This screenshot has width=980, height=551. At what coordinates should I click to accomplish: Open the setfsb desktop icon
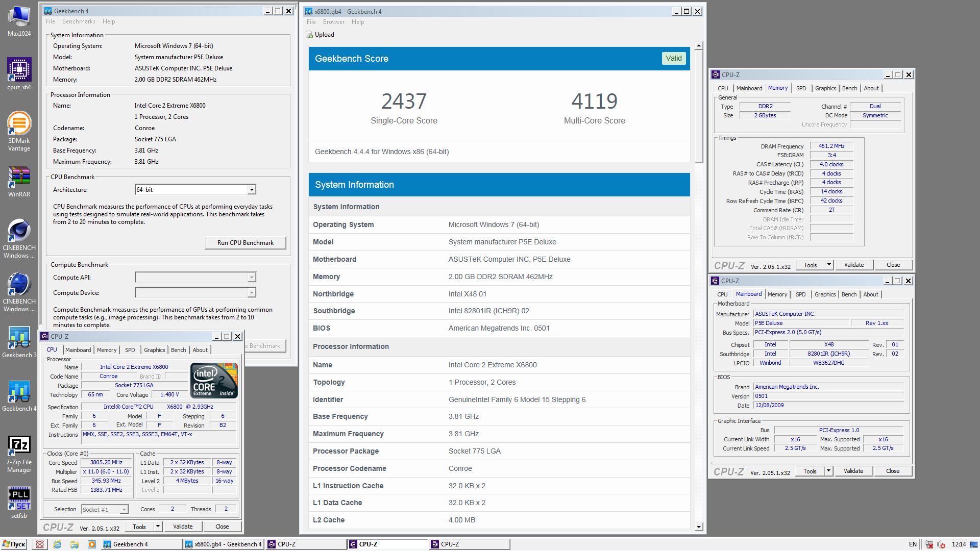coord(19,503)
